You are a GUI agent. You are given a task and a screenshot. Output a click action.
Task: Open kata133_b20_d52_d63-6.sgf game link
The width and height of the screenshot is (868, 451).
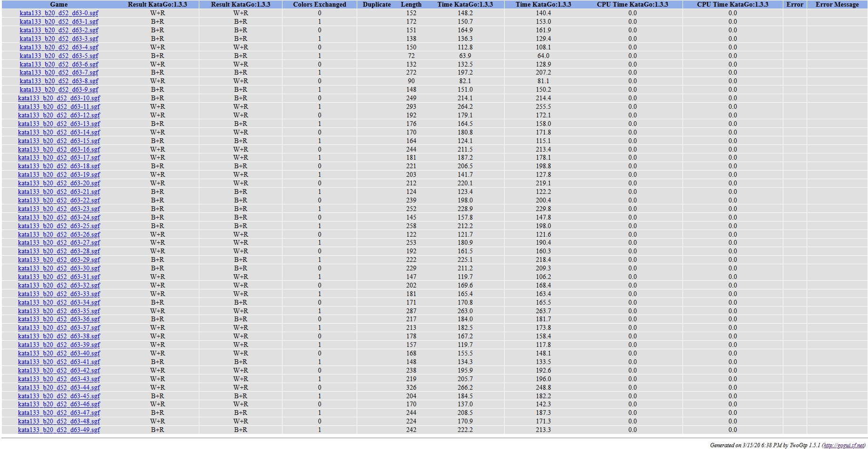(59, 65)
